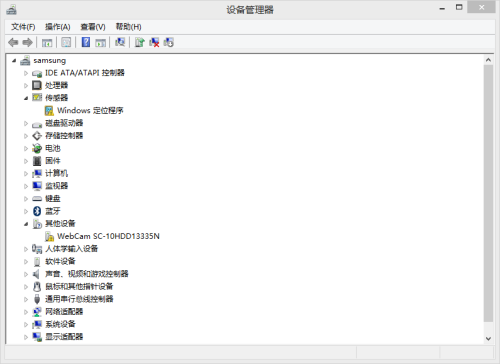Go back with the toolbar Back arrow
This screenshot has width=500, height=364.
click(13, 42)
